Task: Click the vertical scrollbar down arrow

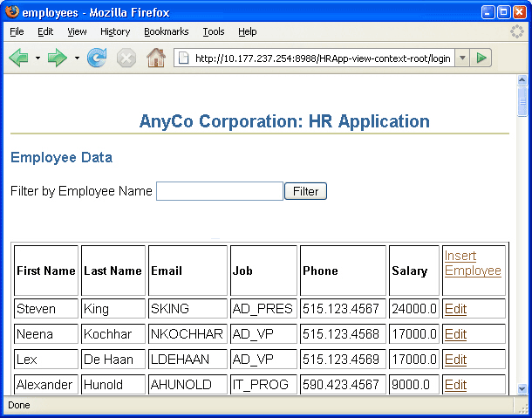Action: click(x=522, y=388)
